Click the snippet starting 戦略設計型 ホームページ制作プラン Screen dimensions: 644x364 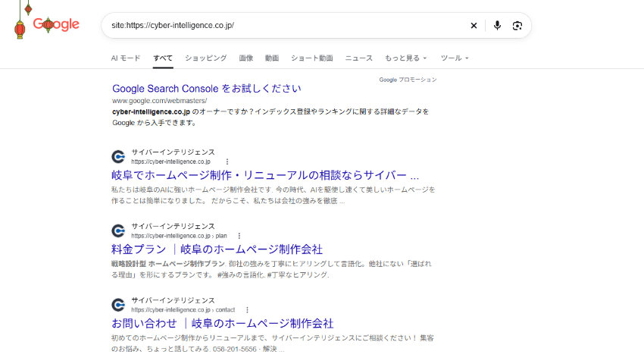pos(271,269)
